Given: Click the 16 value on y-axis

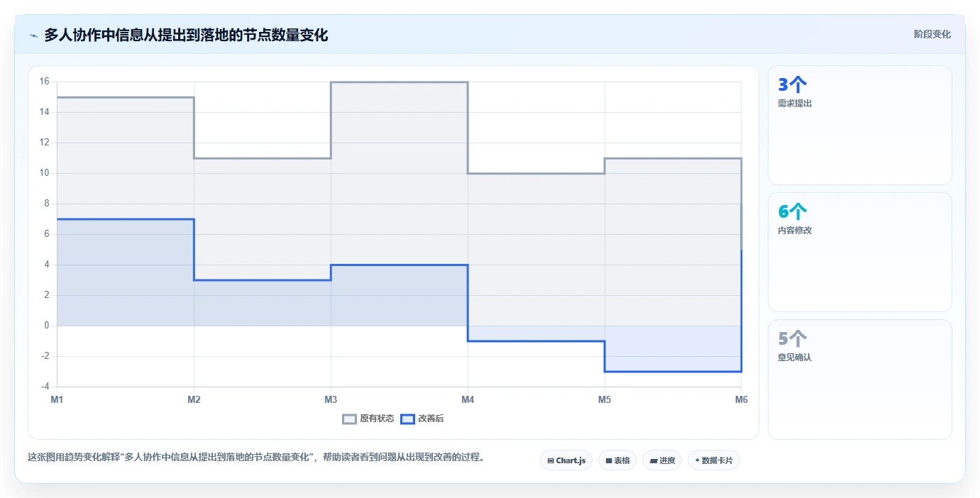Looking at the screenshot, I should click(44, 82).
